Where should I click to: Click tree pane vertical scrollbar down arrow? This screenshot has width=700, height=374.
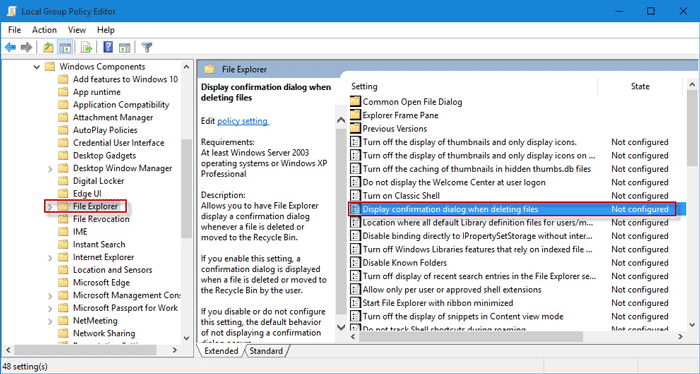pos(187,338)
